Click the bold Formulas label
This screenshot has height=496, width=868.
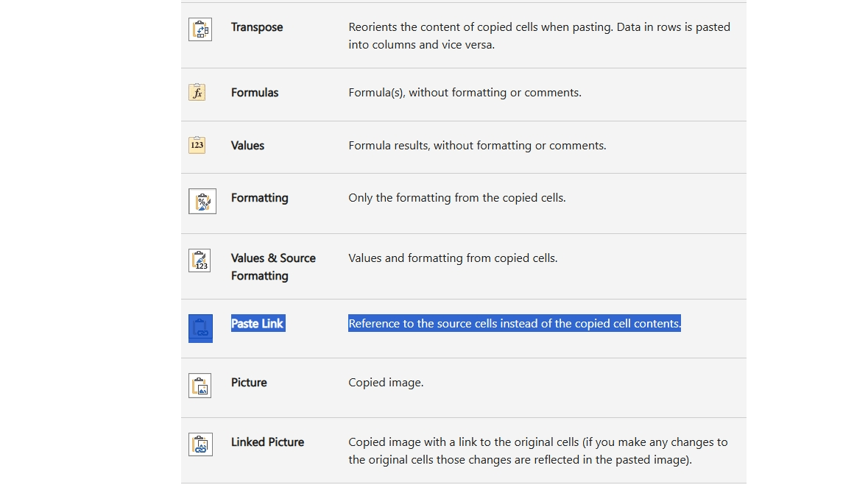point(255,93)
